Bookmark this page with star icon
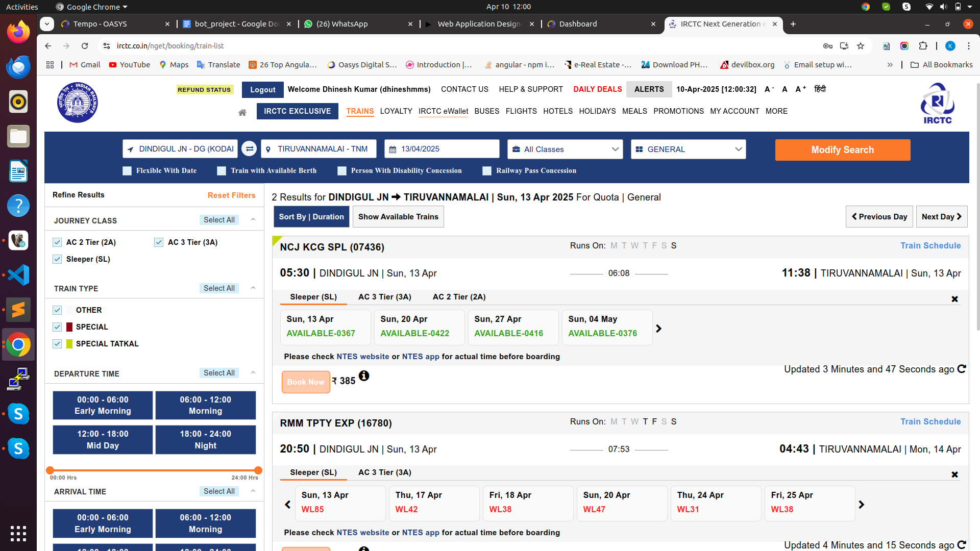 point(861,46)
